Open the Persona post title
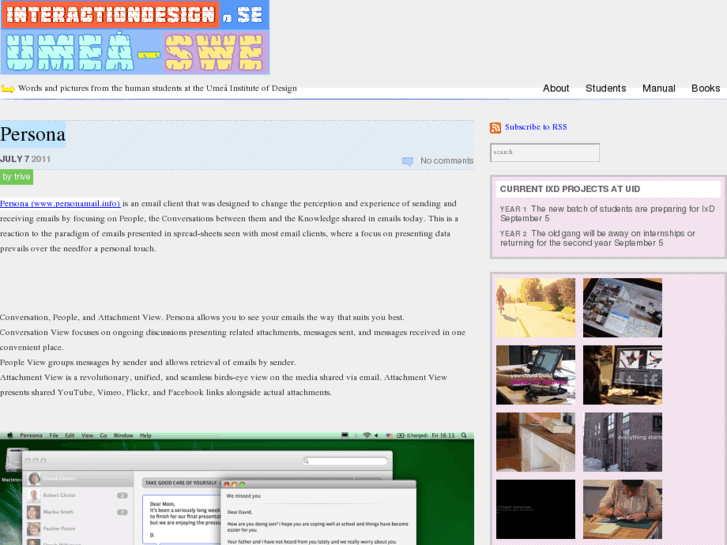This screenshot has height=545, width=727. pos(32,134)
